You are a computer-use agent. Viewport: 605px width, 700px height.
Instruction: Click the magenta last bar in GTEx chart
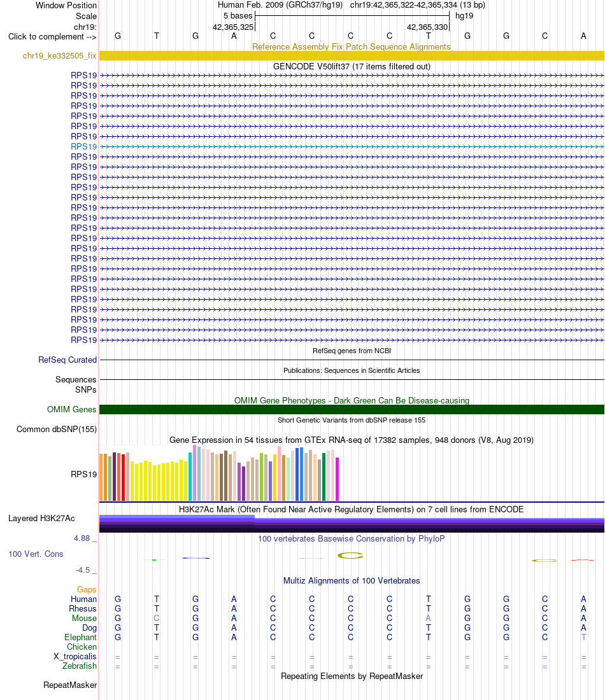(x=338, y=479)
